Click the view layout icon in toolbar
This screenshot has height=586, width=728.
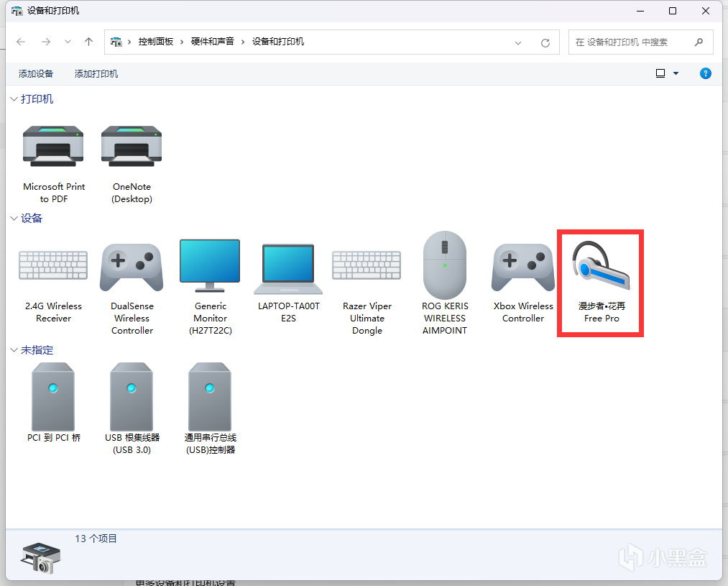pyautogui.click(x=660, y=73)
